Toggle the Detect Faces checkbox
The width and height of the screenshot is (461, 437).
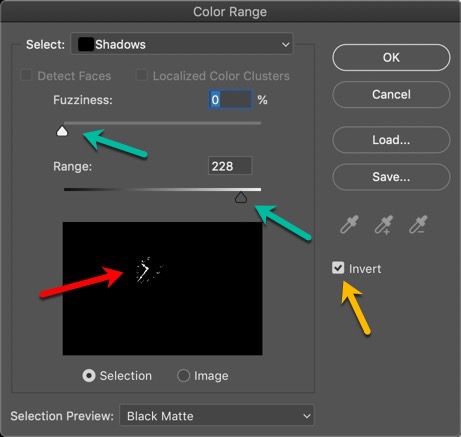click(x=26, y=75)
